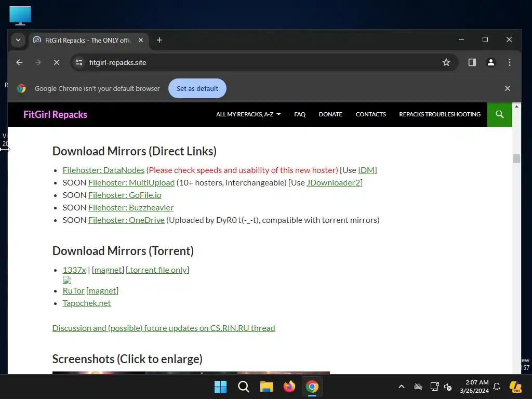Viewport: 532px width, 399px height.
Task: Open the notifications bell
Action: [x=497, y=387]
